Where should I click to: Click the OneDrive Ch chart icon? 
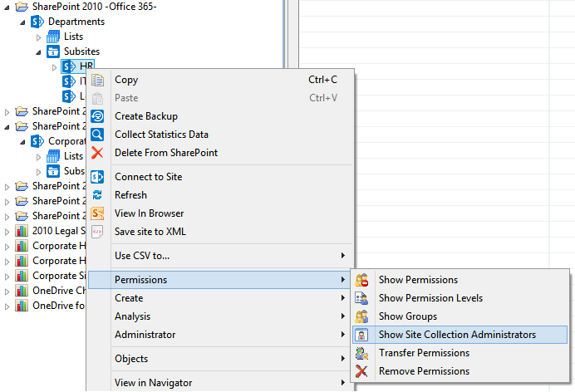22,291
